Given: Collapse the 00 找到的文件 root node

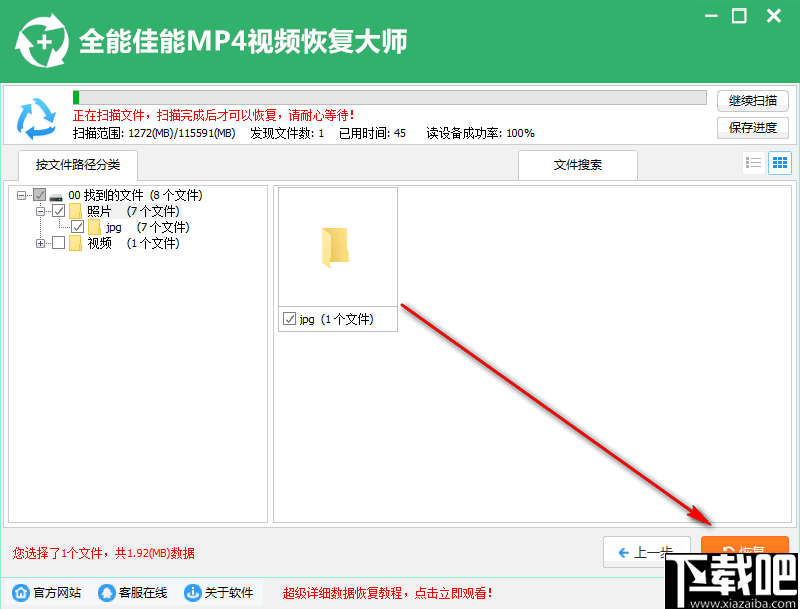Looking at the screenshot, I should click(x=21, y=195).
